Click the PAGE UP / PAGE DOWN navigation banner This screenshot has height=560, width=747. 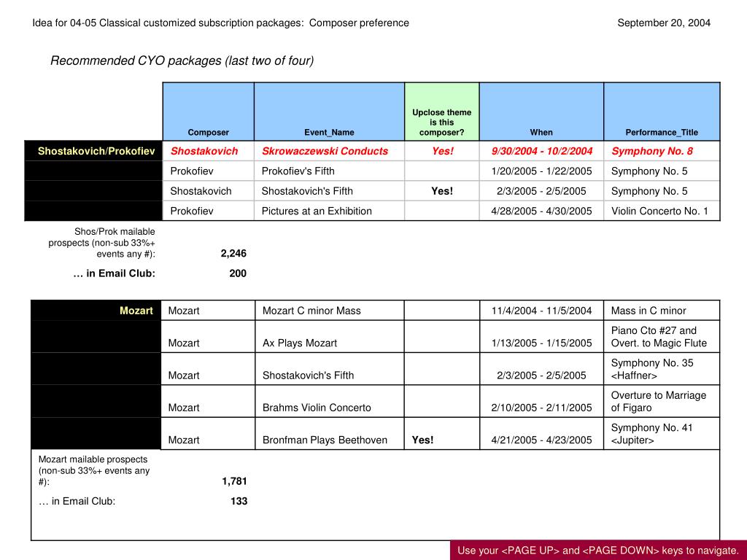click(x=598, y=550)
